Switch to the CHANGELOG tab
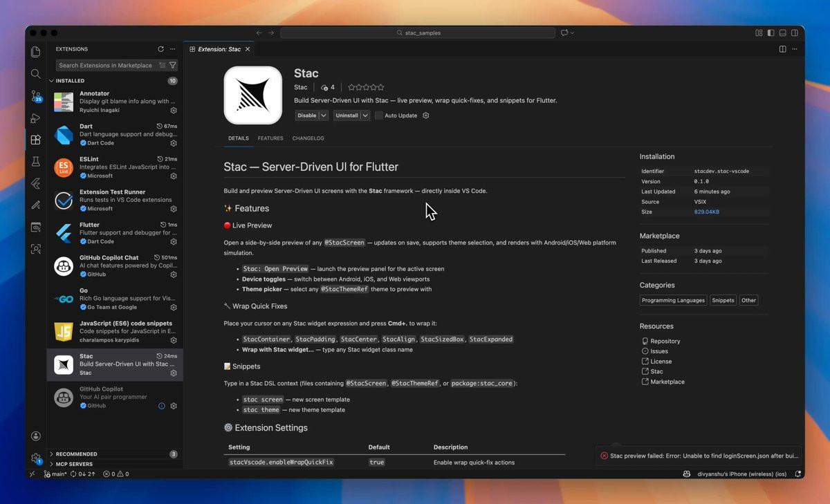830x504 pixels. coord(308,138)
